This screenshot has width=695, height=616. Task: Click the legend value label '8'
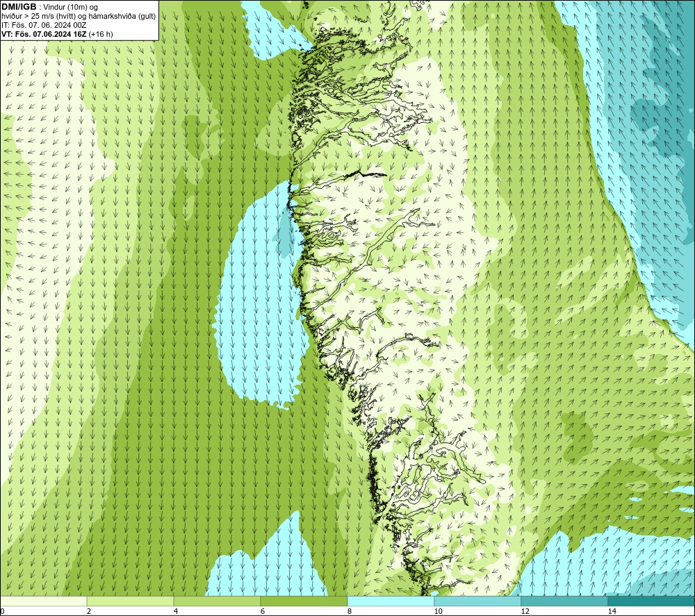click(x=350, y=612)
